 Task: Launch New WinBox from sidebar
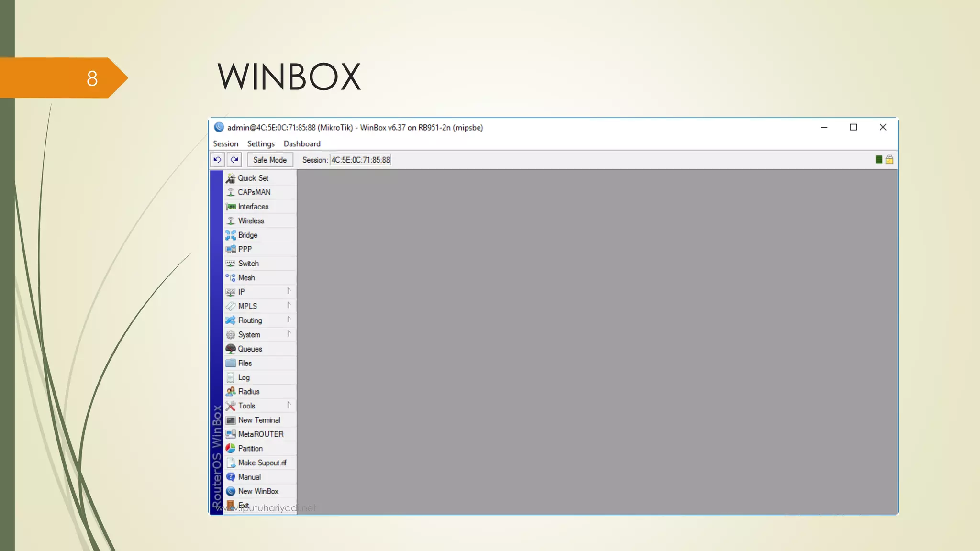(x=260, y=491)
